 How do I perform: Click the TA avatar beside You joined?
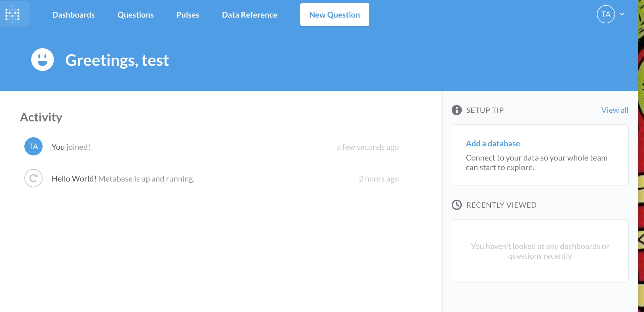coord(33,146)
